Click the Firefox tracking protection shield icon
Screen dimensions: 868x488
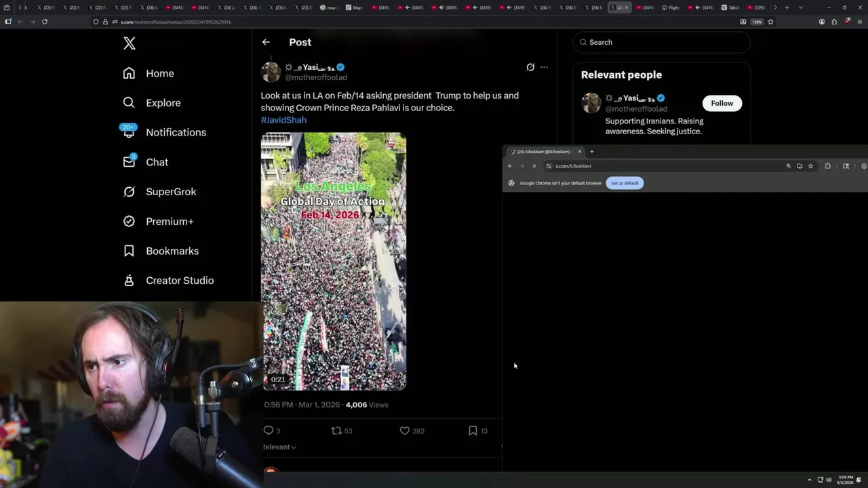pos(96,22)
